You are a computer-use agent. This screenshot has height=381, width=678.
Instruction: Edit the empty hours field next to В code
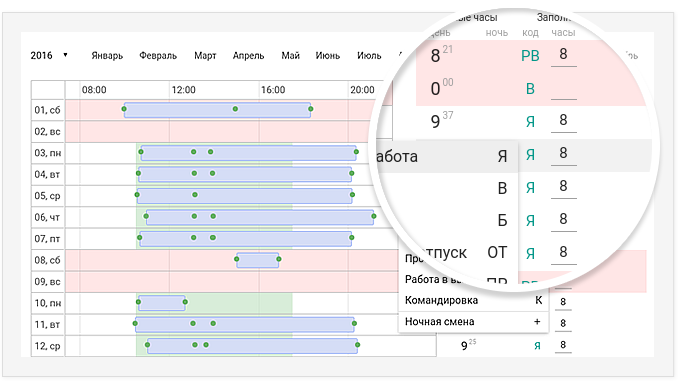click(x=563, y=89)
